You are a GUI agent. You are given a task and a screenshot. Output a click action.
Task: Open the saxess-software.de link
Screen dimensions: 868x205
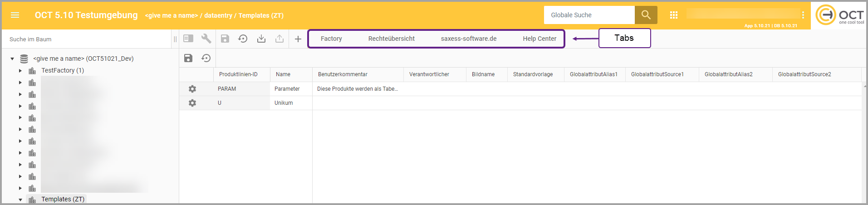468,39
